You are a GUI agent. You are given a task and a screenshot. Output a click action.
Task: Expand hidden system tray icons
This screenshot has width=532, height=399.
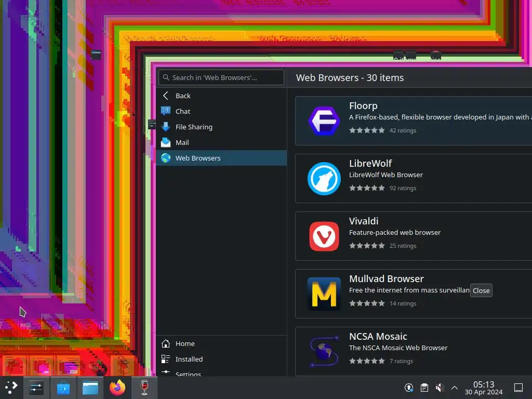click(x=455, y=388)
